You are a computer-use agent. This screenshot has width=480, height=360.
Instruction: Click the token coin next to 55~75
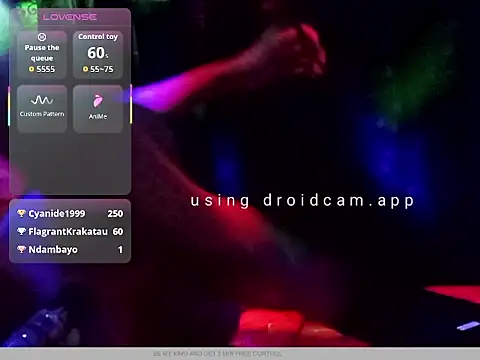click(85, 69)
